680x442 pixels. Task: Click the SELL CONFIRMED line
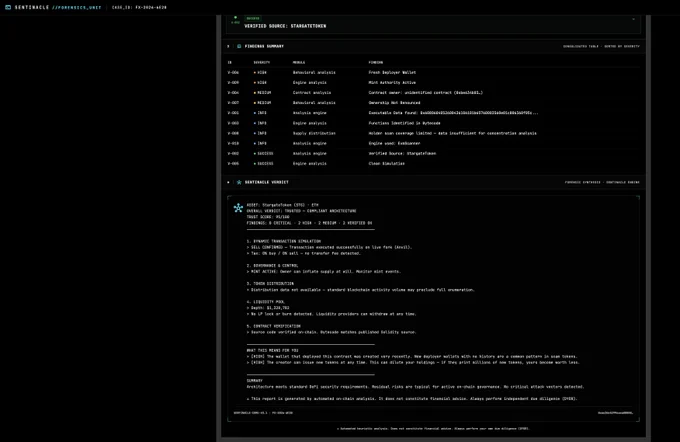click(x=329, y=247)
